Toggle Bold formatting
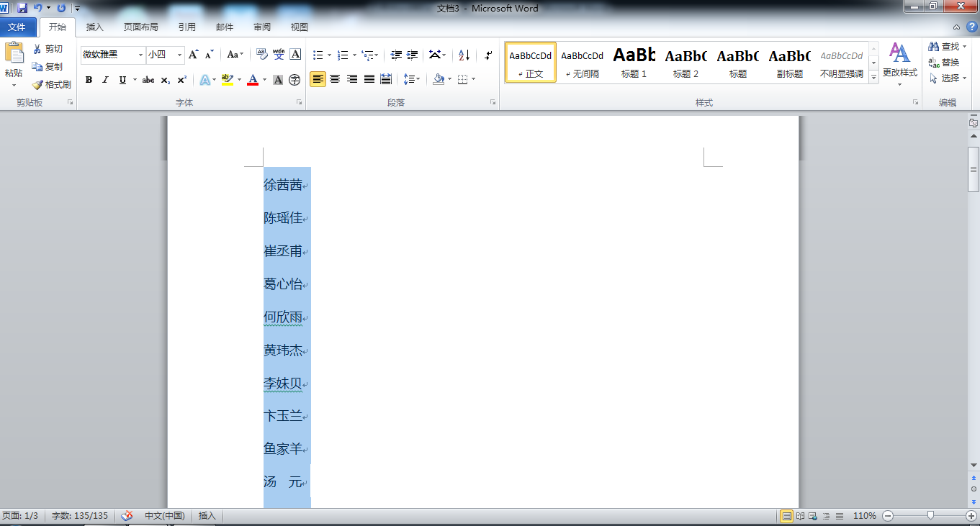The width and height of the screenshot is (980, 526). tap(89, 80)
